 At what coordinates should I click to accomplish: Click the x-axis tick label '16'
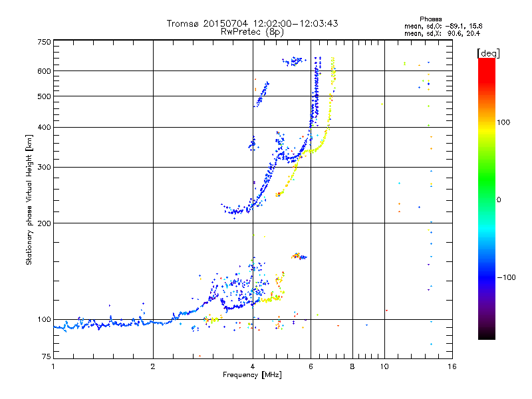(x=452, y=366)
